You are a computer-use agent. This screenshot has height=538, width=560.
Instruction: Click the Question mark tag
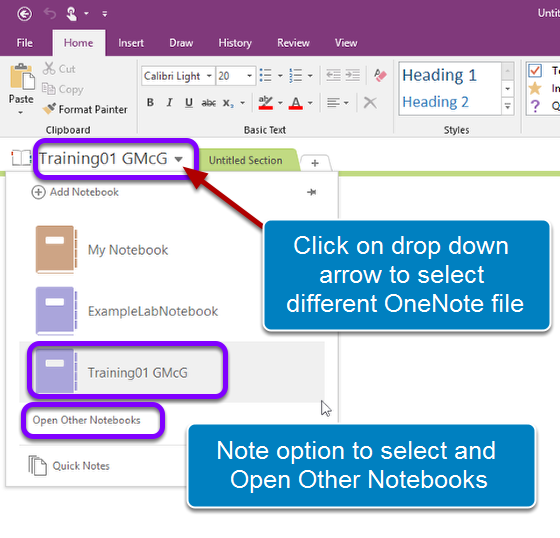coord(535,106)
